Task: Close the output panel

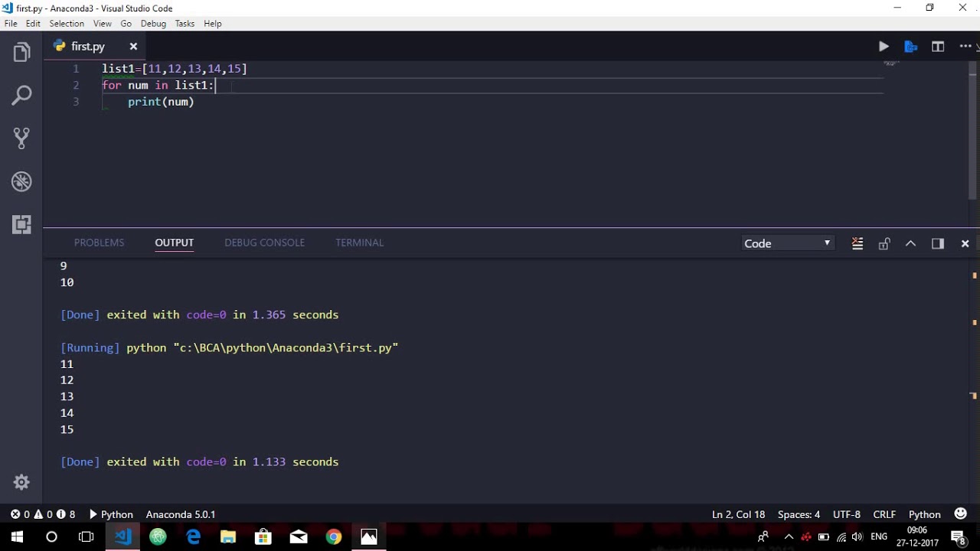Action: [965, 243]
